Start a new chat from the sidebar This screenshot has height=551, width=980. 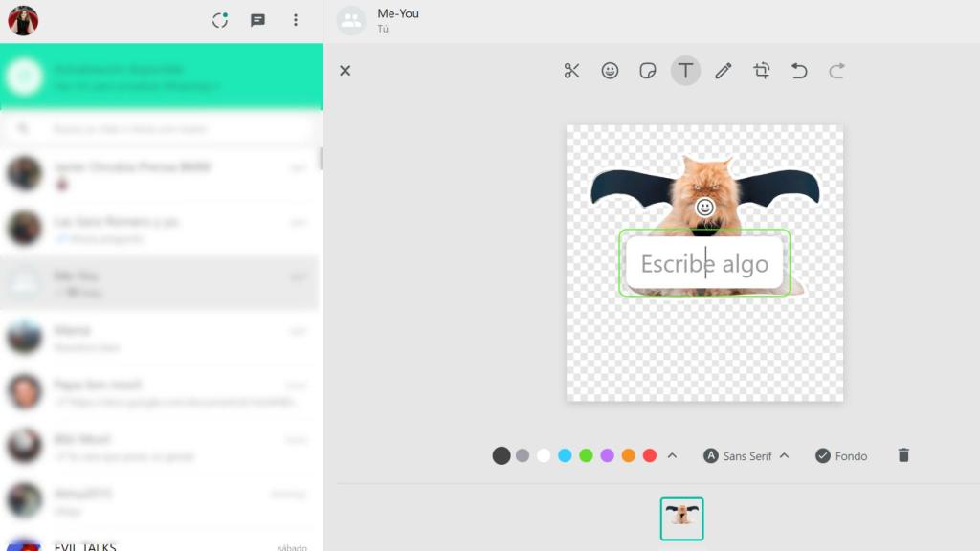pos(257,19)
